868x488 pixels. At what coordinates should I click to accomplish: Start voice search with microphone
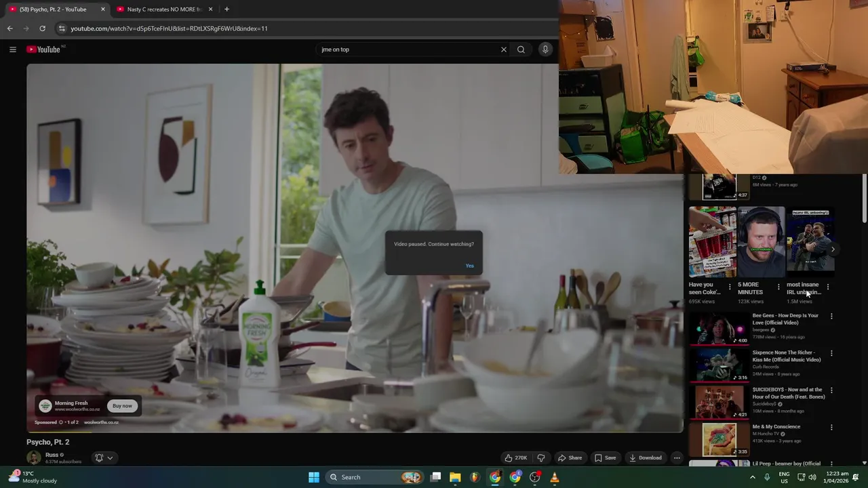pyautogui.click(x=545, y=49)
